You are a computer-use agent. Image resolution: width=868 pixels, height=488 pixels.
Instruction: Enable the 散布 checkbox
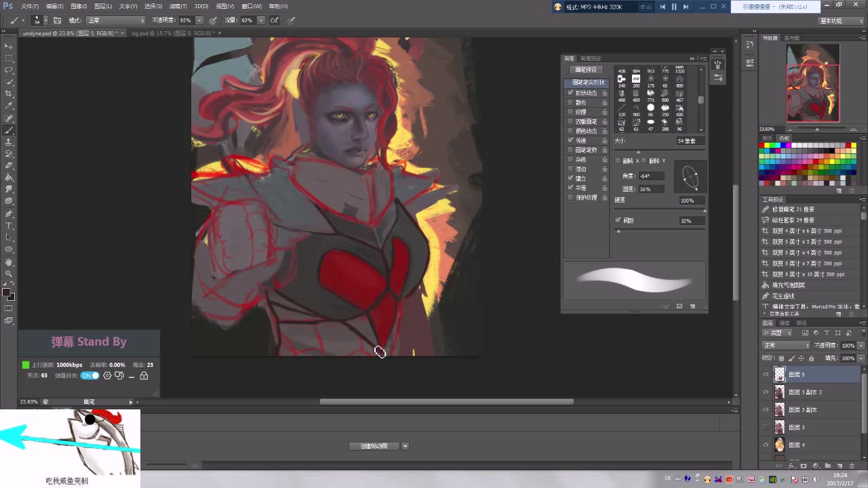click(x=570, y=102)
